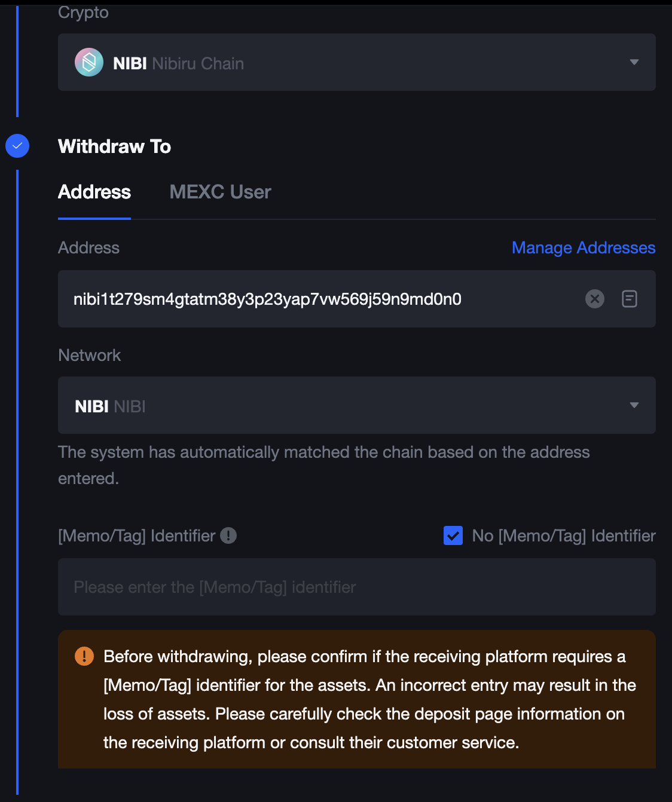Viewport: 672px width, 802px height.
Task: Click the Memo/Tag identifier input field
Action: [x=357, y=587]
